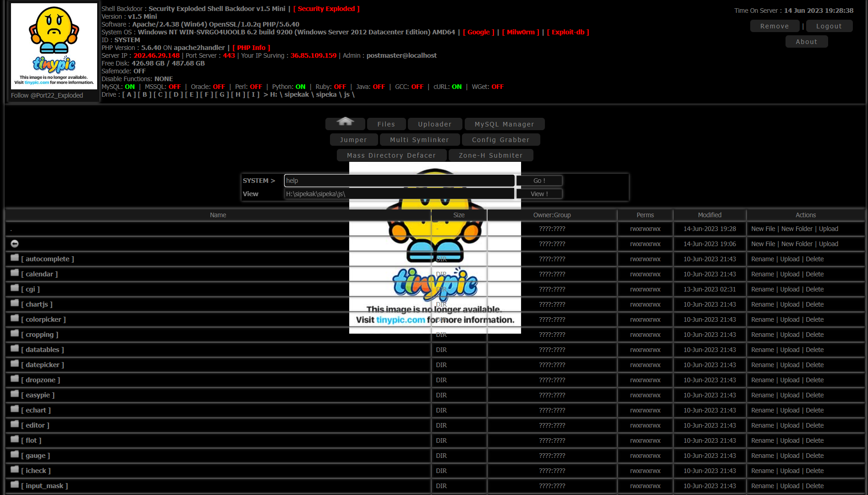Upload into the dropzone folder
The image size is (868, 495).
(790, 380)
